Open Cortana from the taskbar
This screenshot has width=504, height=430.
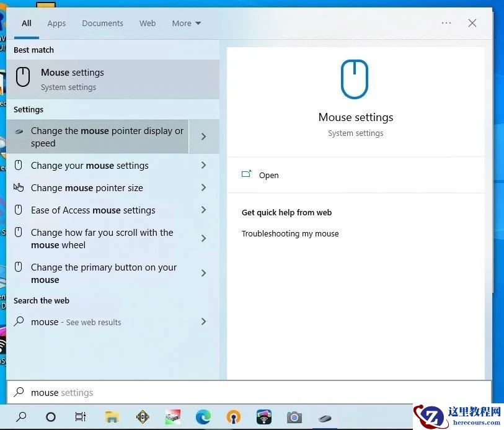click(x=50, y=417)
